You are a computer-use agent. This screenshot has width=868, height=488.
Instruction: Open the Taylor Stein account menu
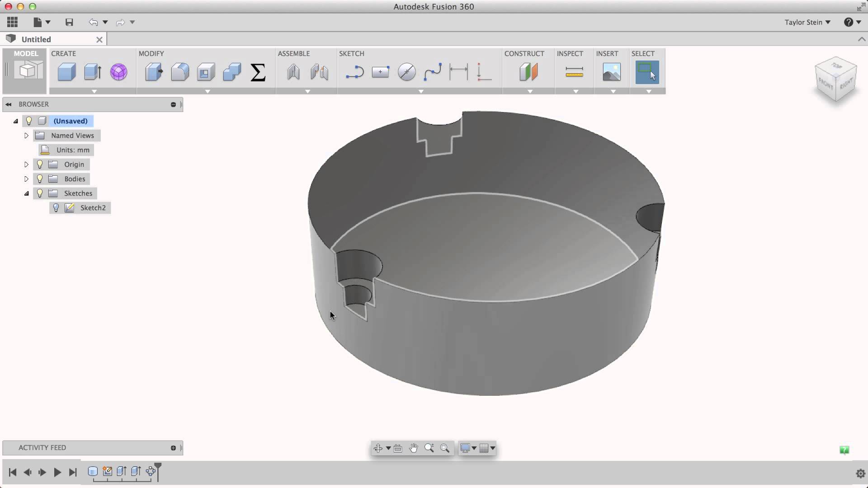pos(807,22)
